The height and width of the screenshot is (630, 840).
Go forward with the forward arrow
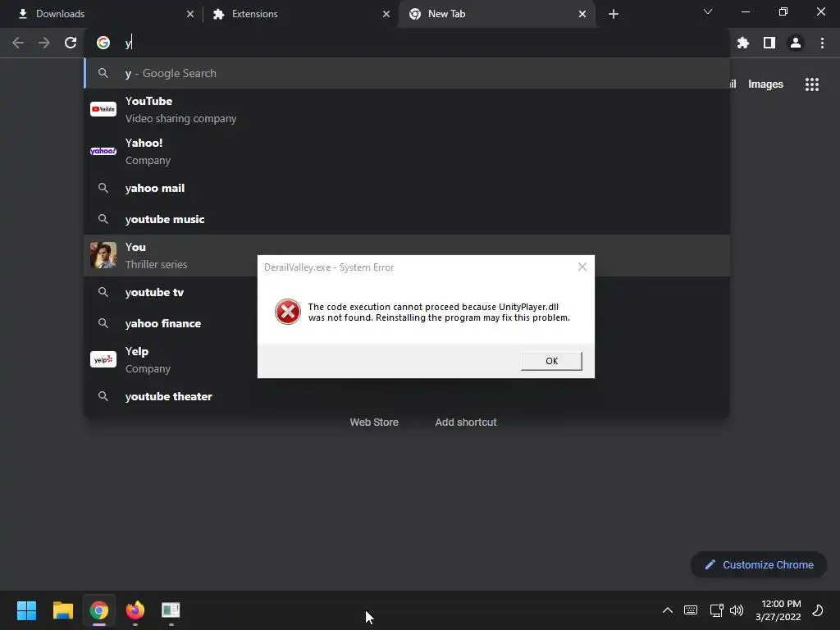[44, 43]
